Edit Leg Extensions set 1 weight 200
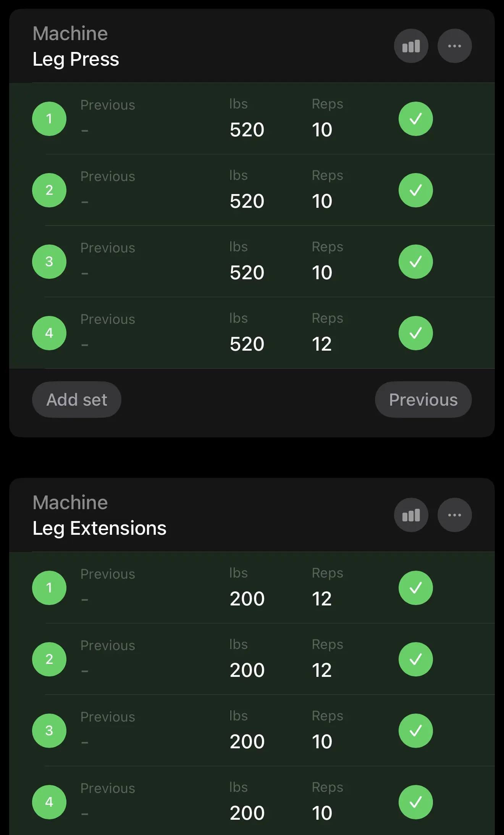 click(x=247, y=599)
